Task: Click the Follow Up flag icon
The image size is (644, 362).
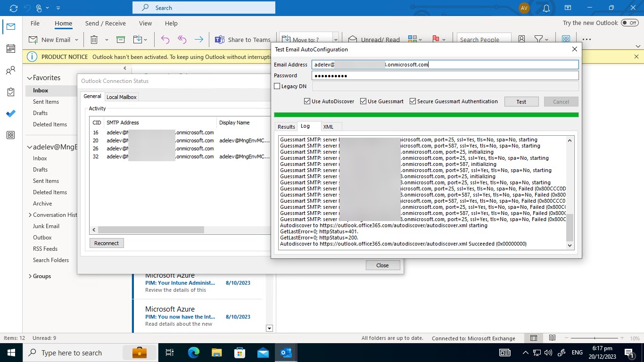Action: pyautogui.click(x=436, y=40)
